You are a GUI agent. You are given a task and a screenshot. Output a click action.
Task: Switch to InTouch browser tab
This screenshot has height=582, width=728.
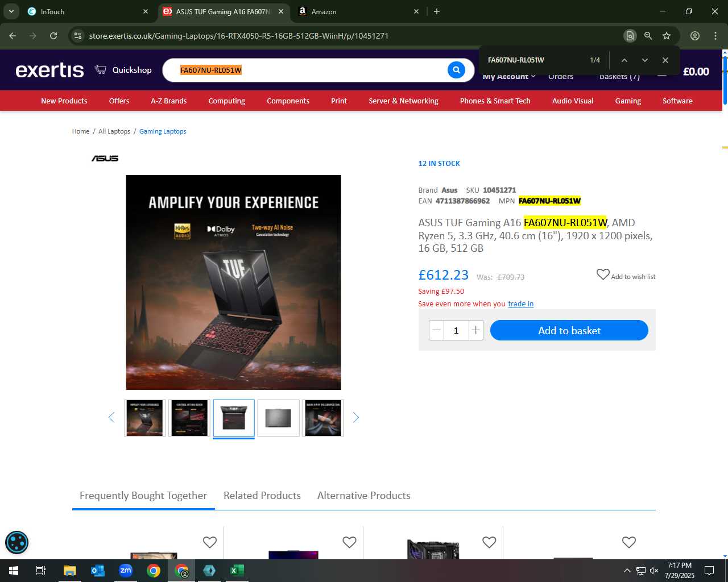tap(88, 11)
